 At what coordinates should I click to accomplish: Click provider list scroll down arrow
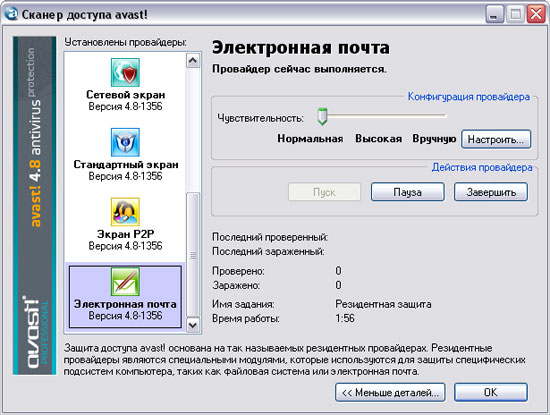point(193,325)
